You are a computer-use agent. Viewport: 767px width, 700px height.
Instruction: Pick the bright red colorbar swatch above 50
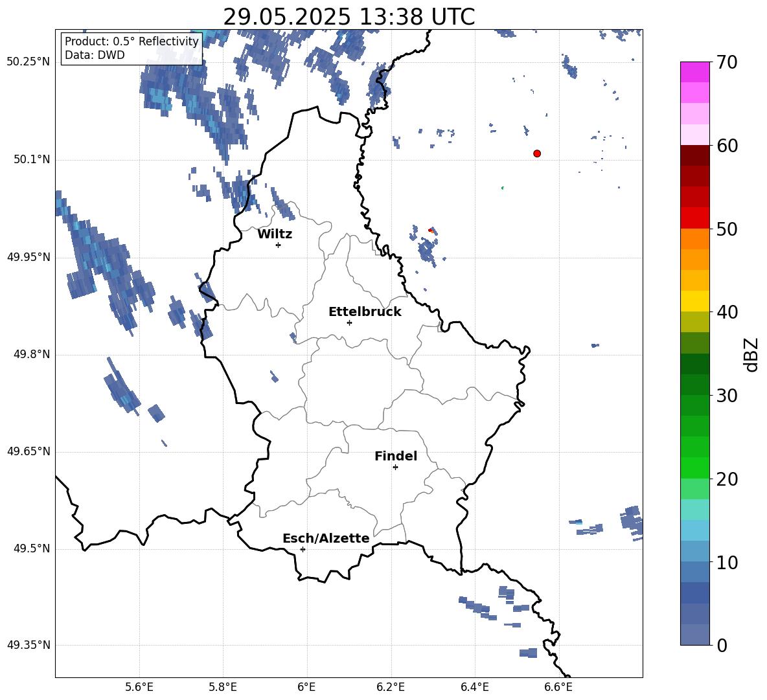(x=694, y=218)
